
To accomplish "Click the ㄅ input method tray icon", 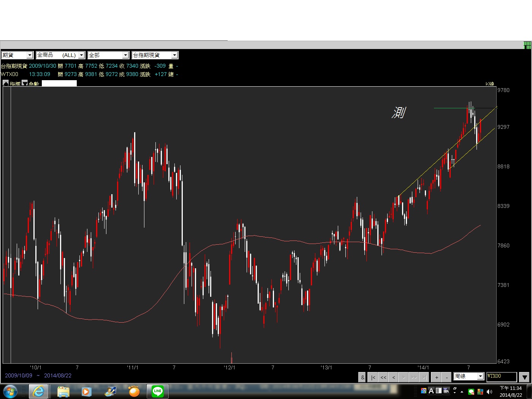I will 424,391.
